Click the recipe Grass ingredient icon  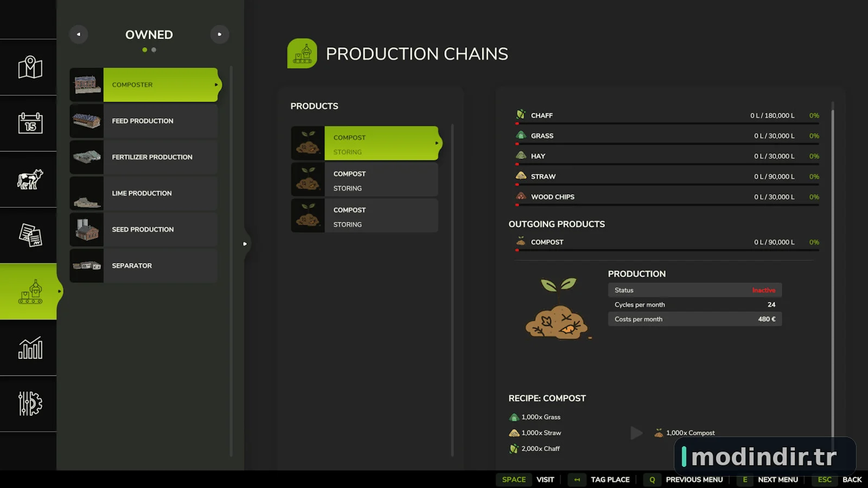514,417
